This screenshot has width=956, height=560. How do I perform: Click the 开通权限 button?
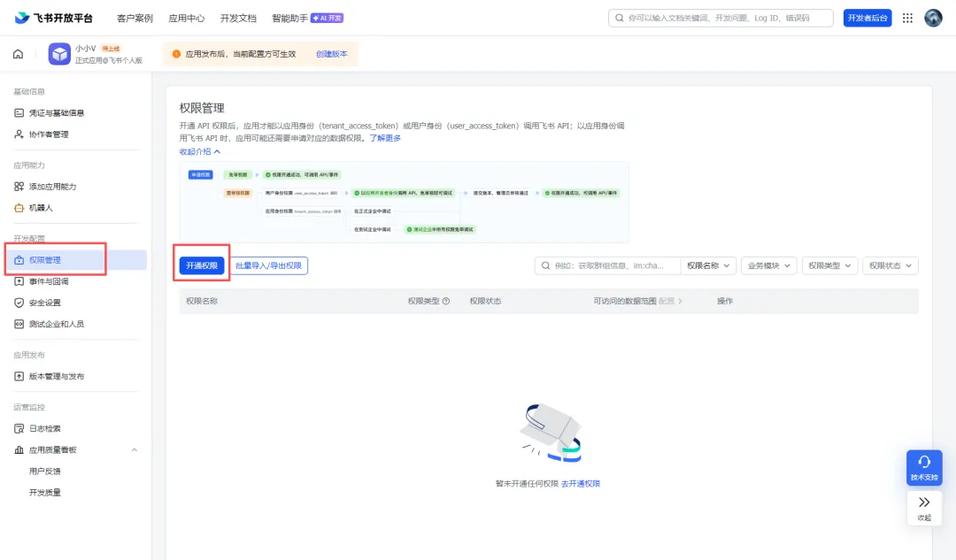tap(202, 265)
